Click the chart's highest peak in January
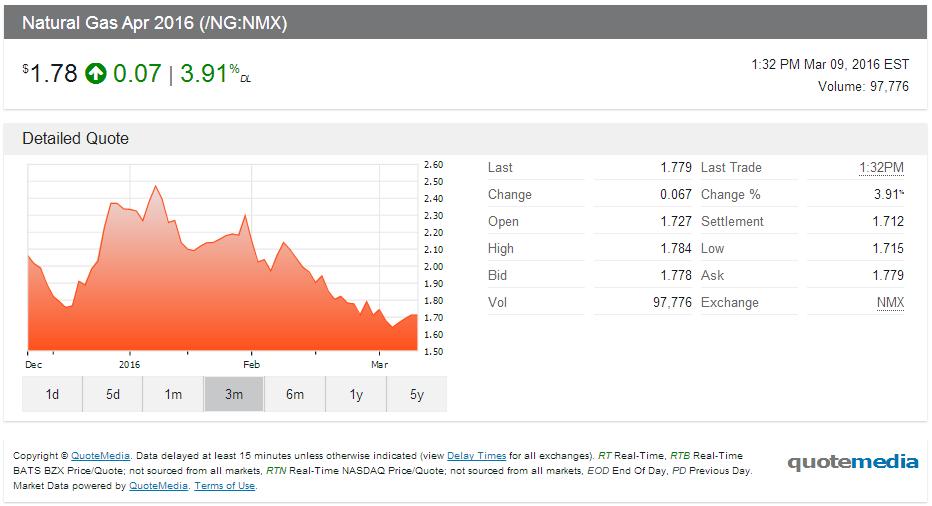The height and width of the screenshot is (506, 932). (x=155, y=186)
